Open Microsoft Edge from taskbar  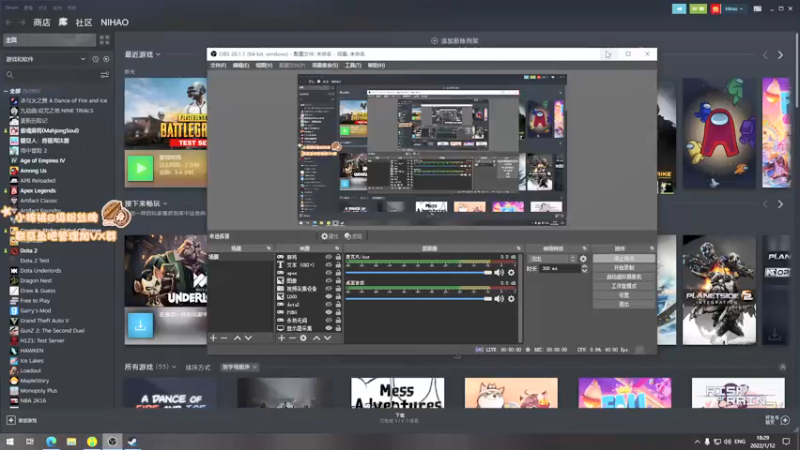tap(51, 441)
